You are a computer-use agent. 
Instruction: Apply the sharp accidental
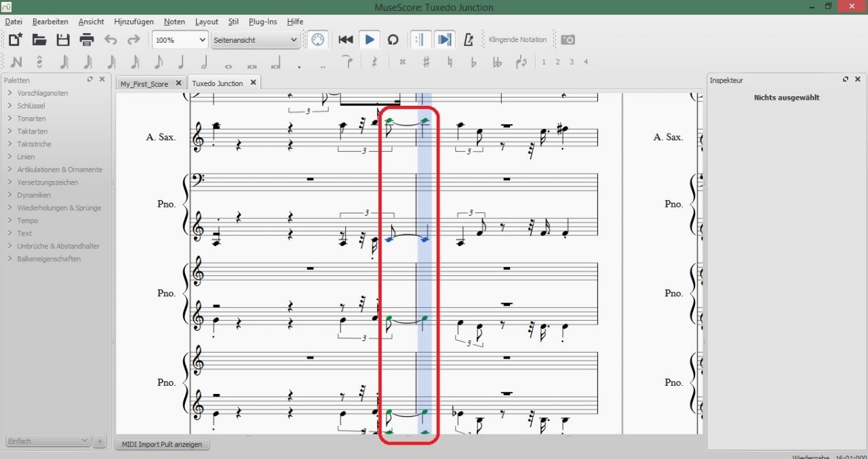[426, 62]
